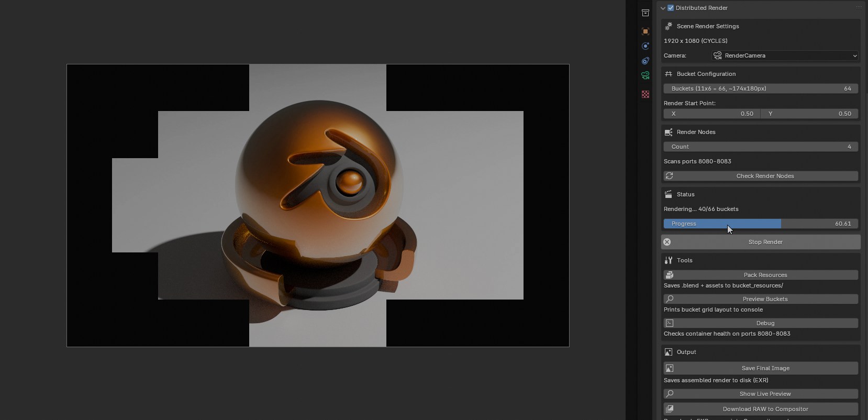Collapse the Distributed Render panel

point(663,8)
